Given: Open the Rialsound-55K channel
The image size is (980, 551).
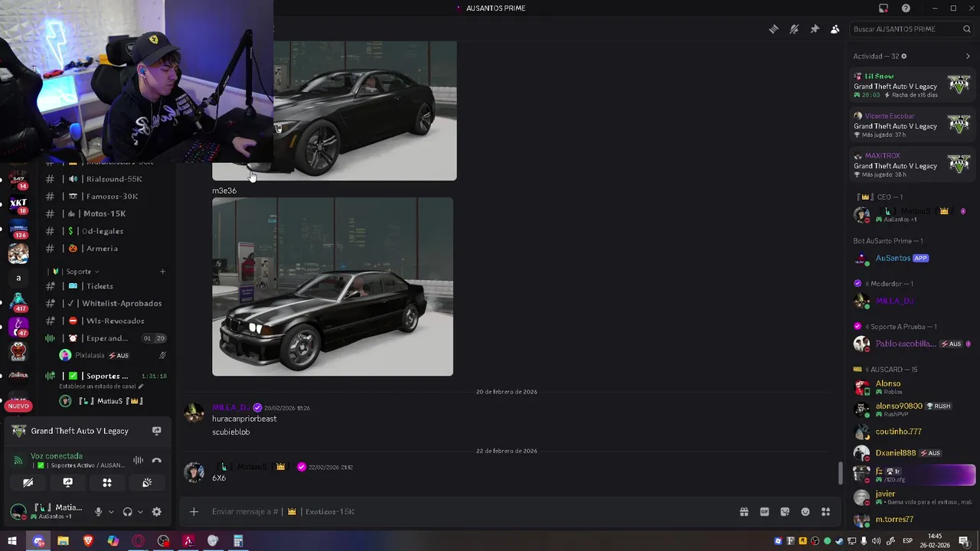Looking at the screenshot, I should coord(106,179).
